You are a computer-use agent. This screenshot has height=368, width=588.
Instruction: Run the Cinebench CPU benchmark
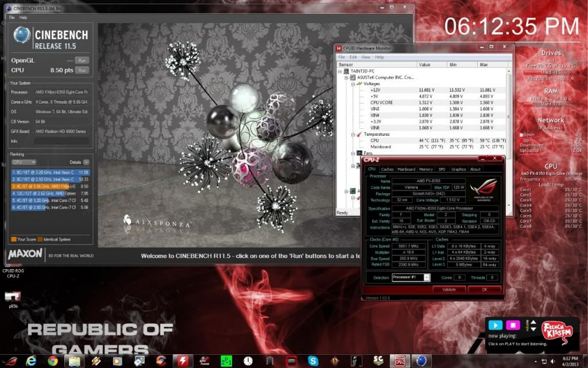[82, 70]
